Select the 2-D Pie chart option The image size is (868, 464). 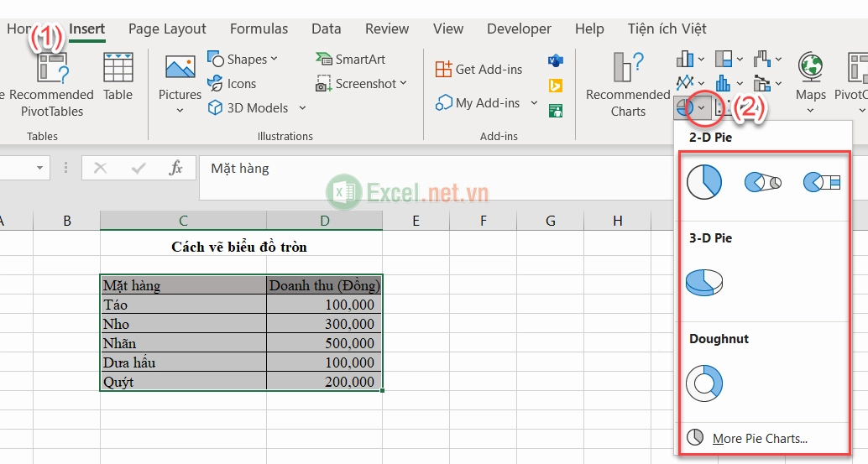click(704, 182)
